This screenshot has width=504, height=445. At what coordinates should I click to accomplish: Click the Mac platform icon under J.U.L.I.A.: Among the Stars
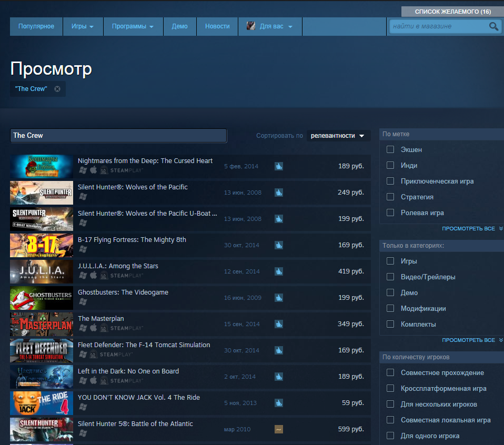tap(93, 275)
